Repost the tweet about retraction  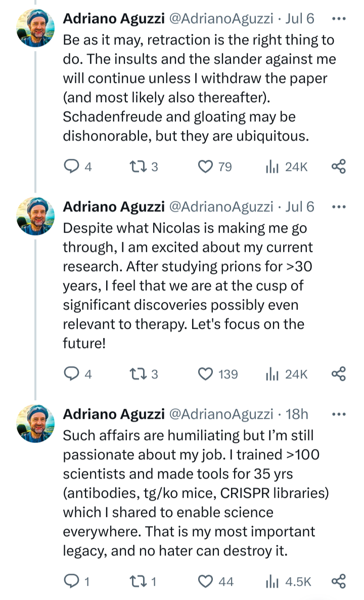coord(137,166)
